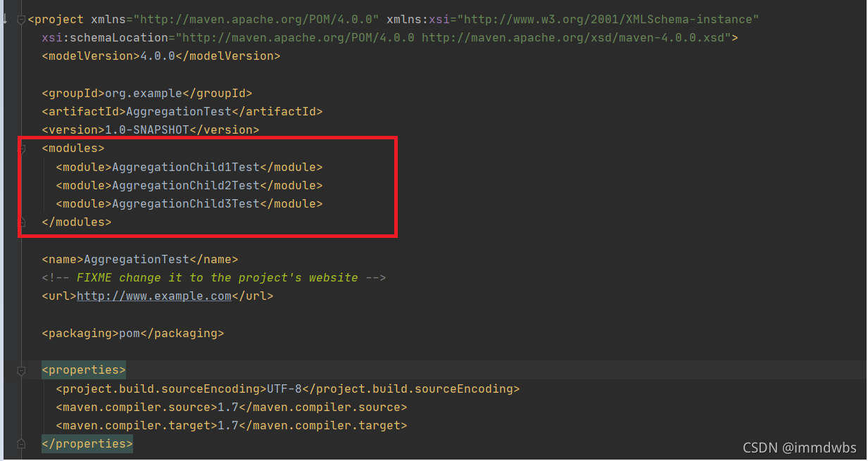The width and height of the screenshot is (868, 461).
Task: Click the AggregationTest value inside the artifactId tag
Action: (178, 112)
